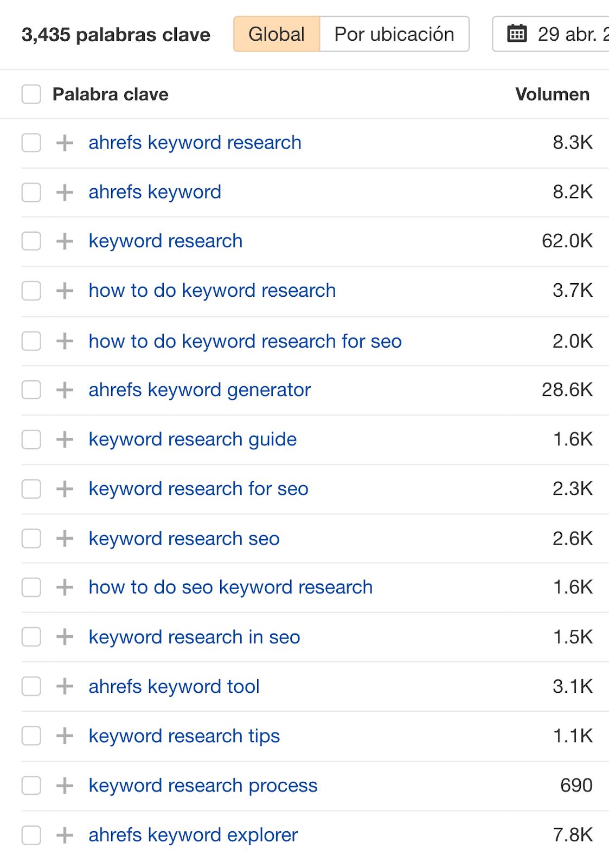Click plus icon beside 'keyword research process'
Screen dimensions: 609x868
65,786
